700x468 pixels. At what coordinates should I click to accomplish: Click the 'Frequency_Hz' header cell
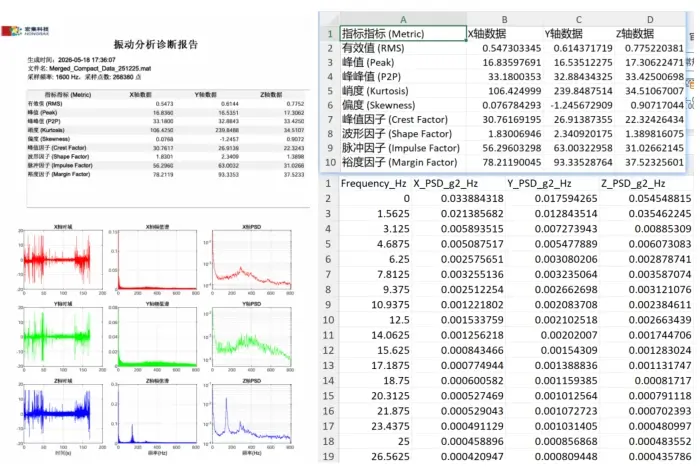pos(374,183)
